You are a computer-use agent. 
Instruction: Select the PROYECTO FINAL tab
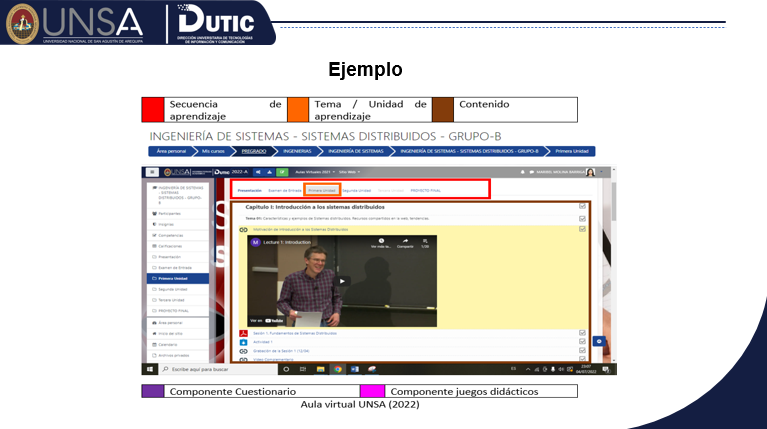click(x=426, y=190)
